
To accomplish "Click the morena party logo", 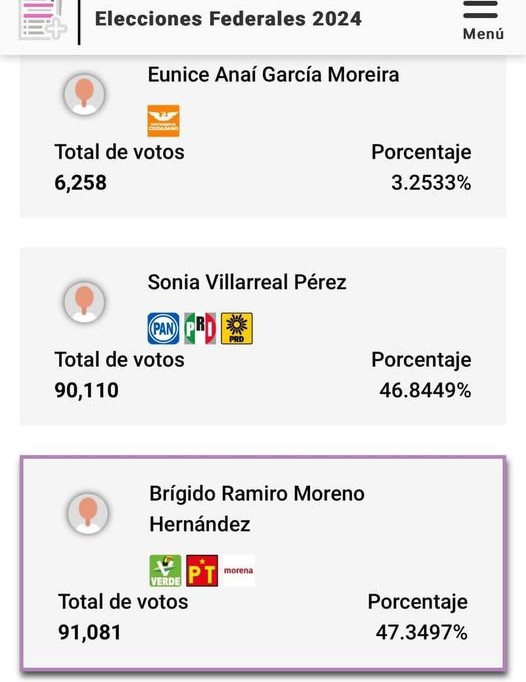I will [238, 570].
